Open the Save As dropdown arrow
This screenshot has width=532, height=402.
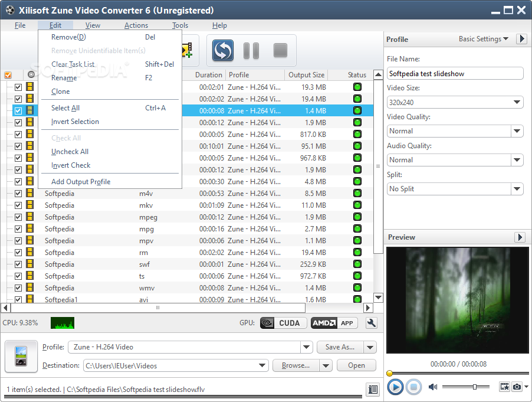370,347
